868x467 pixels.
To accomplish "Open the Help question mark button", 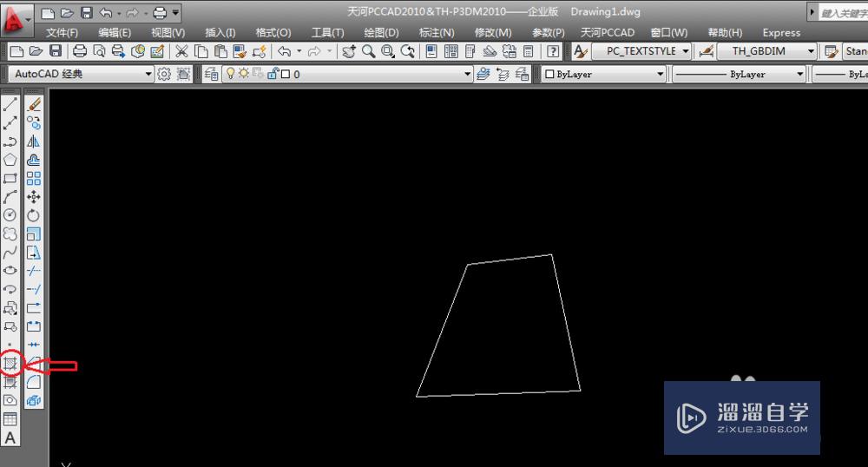I will point(552,51).
